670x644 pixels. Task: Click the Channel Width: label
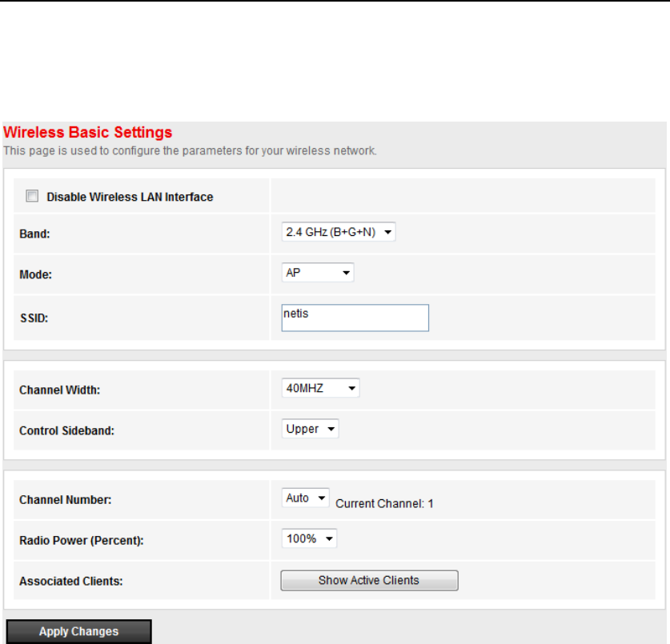click(x=60, y=390)
